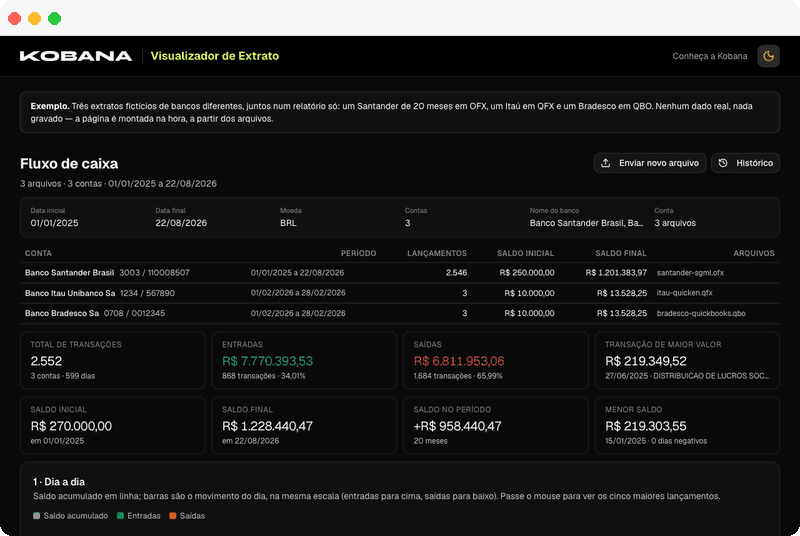
Task: Click the R$ 219.349,52 maior valor amount
Action: [x=646, y=361]
